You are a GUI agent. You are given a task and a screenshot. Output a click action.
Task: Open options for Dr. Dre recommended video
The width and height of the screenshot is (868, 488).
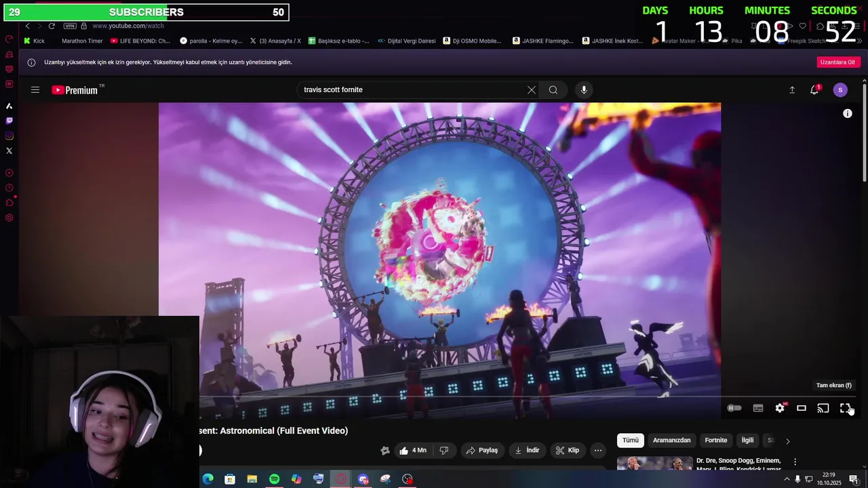795,462
